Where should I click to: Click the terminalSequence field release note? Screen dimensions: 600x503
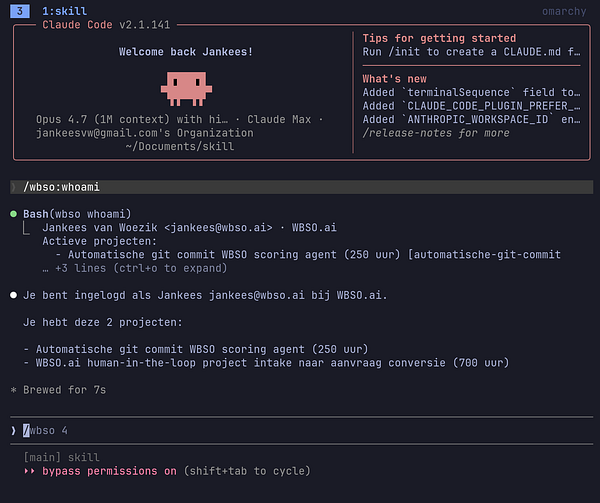[x=471, y=92]
